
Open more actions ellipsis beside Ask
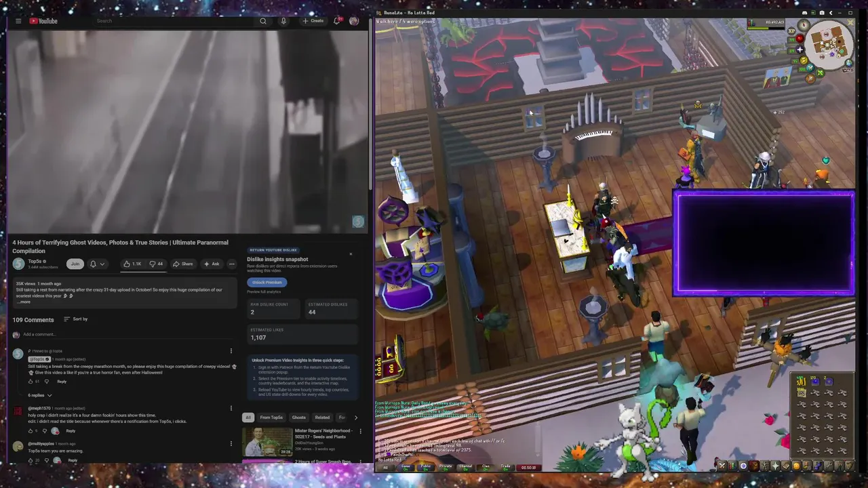[x=232, y=264]
